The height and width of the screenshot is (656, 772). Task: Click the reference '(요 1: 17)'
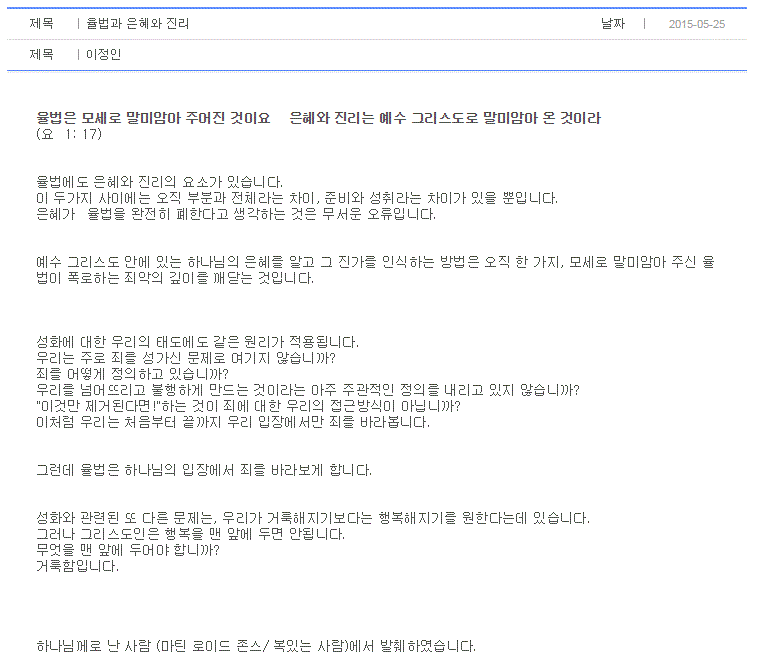(x=69, y=134)
